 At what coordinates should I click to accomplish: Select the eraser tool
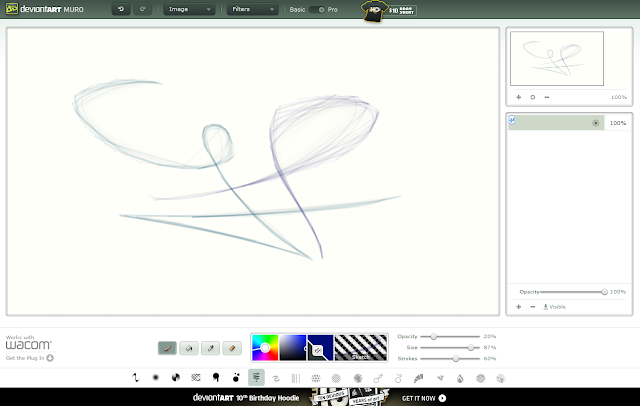pos(232,348)
